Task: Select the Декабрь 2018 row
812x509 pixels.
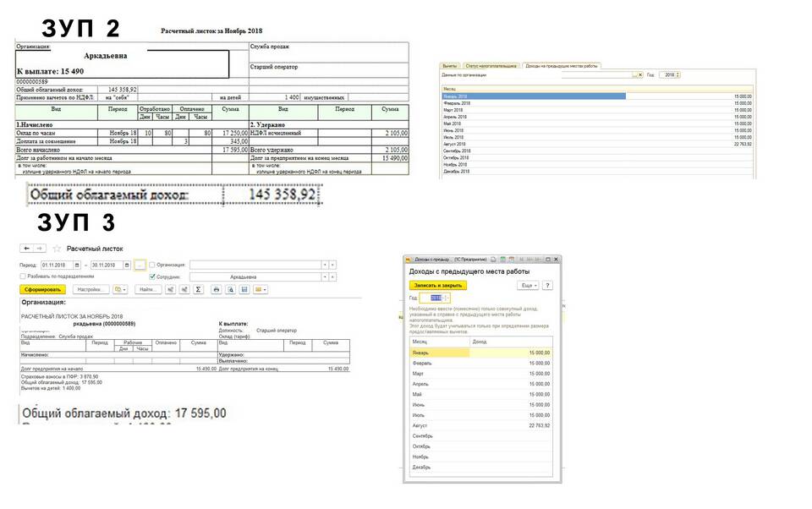Action: click(x=597, y=171)
